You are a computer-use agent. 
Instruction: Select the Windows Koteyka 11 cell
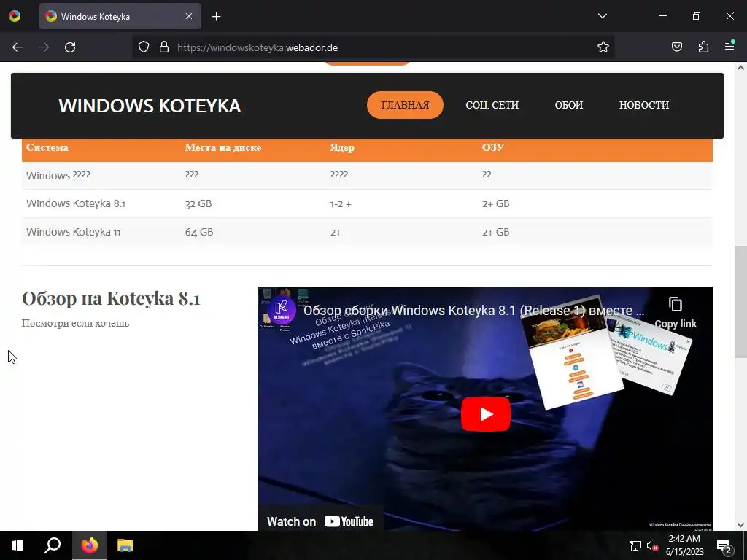pyautogui.click(x=74, y=232)
